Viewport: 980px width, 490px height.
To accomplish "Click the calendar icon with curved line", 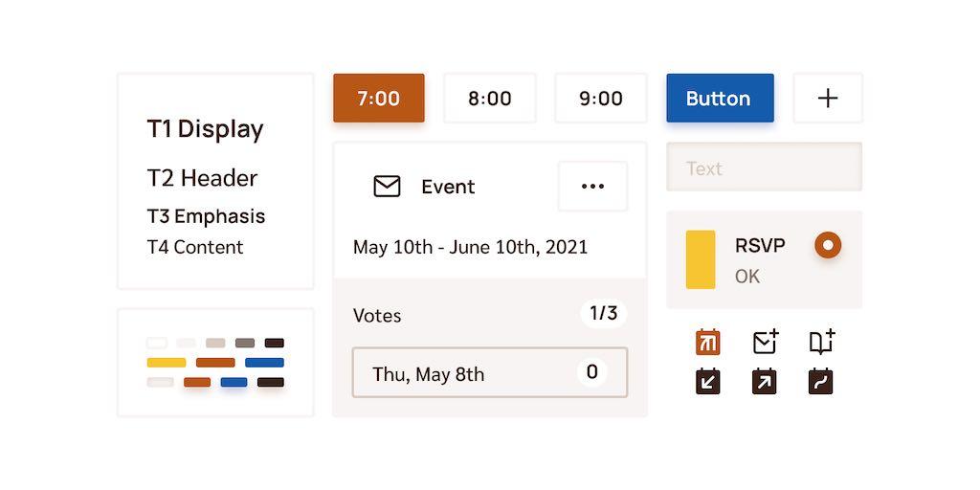I will 820,381.
